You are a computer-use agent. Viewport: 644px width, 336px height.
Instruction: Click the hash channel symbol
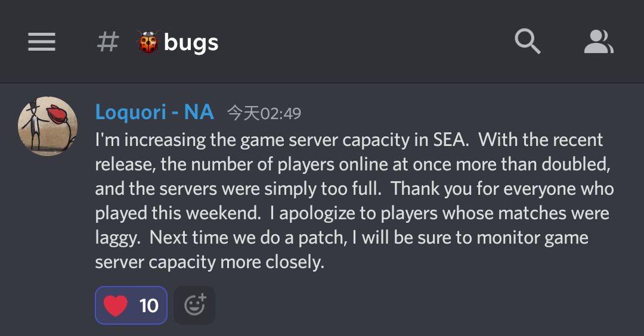tap(108, 42)
